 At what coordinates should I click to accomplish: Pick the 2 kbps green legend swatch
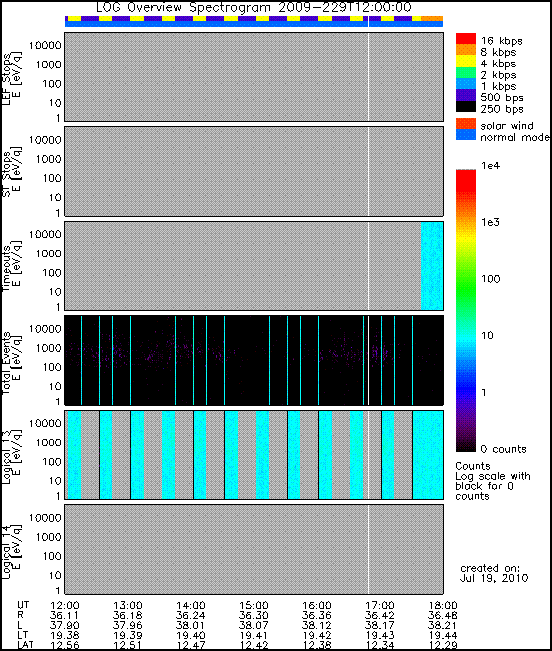click(466, 73)
